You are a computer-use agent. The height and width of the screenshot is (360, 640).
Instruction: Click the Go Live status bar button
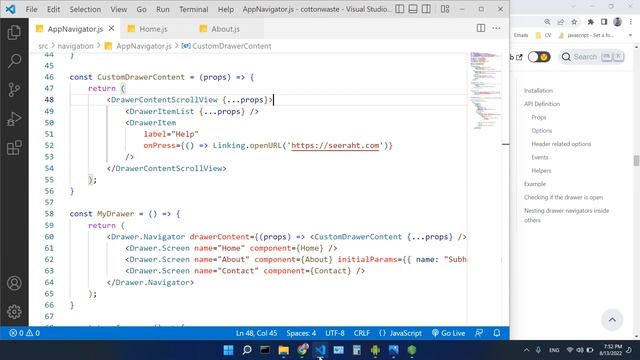(449, 333)
